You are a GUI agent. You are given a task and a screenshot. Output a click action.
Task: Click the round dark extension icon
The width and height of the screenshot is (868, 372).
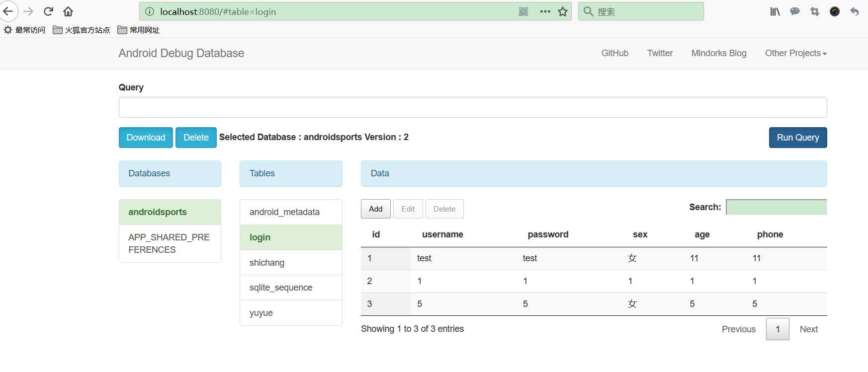835,11
